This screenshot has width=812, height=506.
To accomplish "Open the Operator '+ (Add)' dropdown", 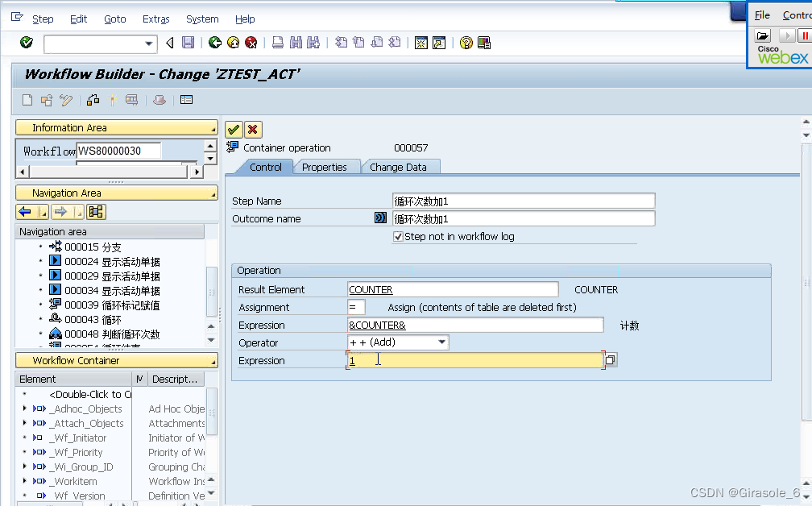I will [441, 342].
